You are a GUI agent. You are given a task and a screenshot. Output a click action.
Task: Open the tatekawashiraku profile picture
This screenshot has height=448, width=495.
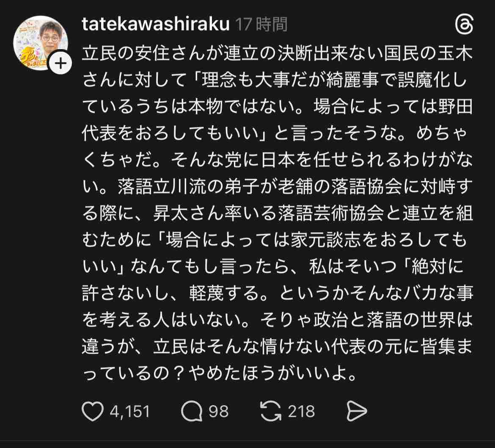click(41, 41)
